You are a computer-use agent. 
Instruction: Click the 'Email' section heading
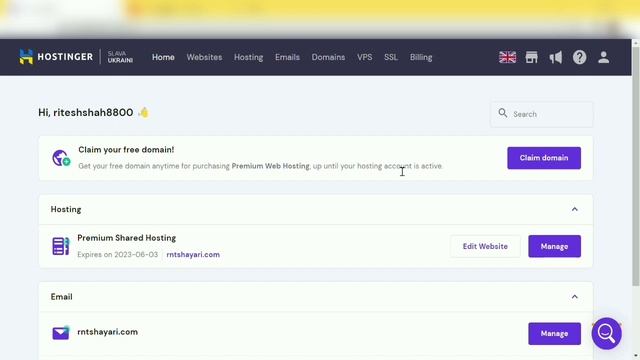pyautogui.click(x=62, y=297)
